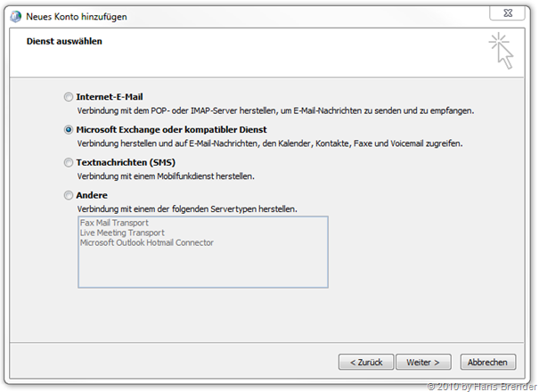This screenshot has width=539, height=392.
Task: Click the cursor wizard icon in the header
Action: (x=502, y=50)
